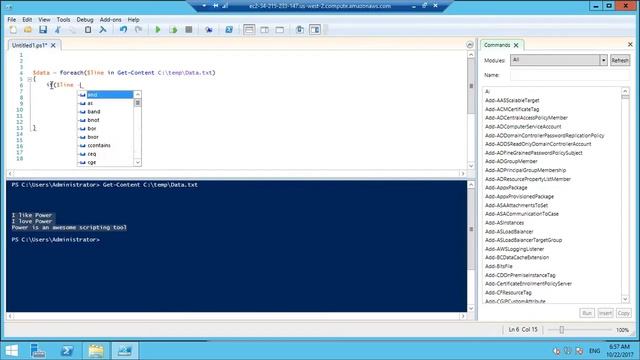Image resolution: width=640 pixels, height=360 pixels.
Task: Click IntelliSense list scroll up arrow
Action: 138,94
